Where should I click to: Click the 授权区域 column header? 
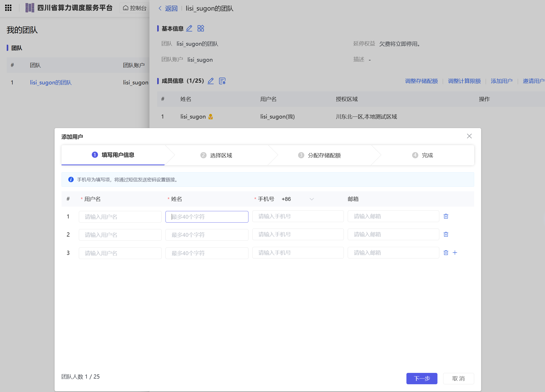[x=347, y=99]
